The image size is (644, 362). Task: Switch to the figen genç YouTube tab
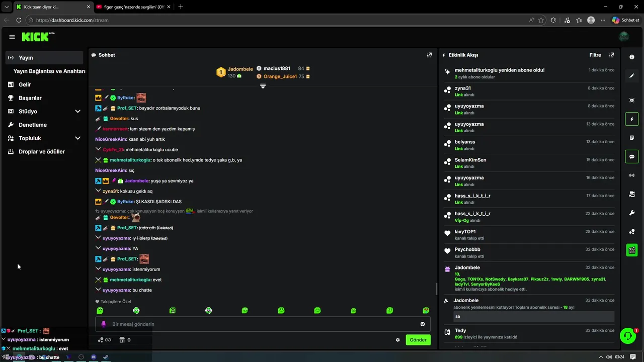pyautogui.click(x=133, y=7)
